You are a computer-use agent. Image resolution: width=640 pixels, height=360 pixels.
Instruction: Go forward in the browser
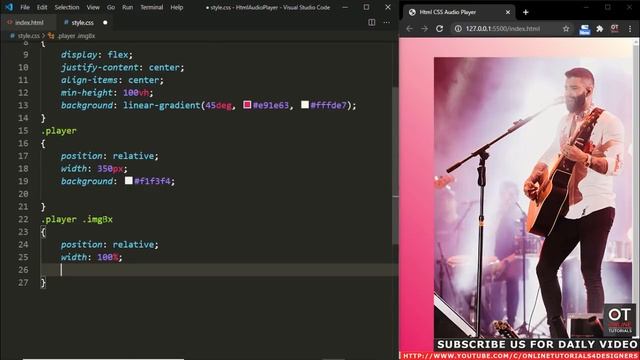click(424, 29)
